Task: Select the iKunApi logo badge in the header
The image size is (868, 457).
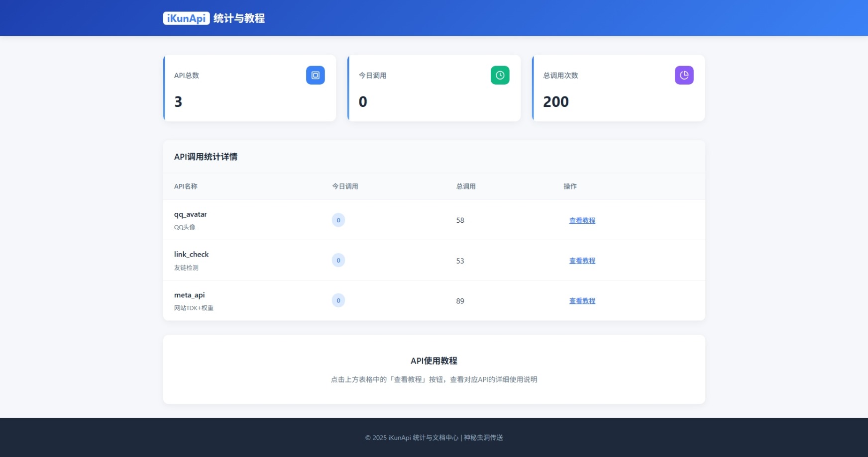Action: [186, 18]
